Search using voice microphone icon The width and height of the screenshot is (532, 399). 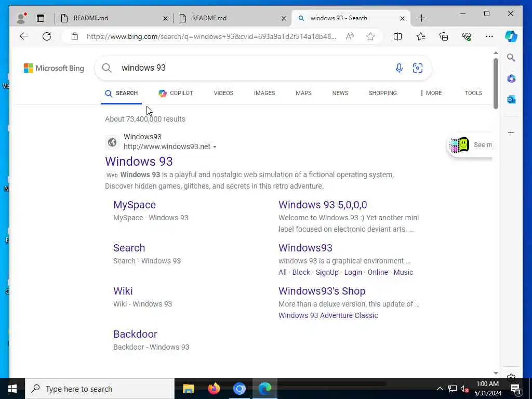(399, 68)
